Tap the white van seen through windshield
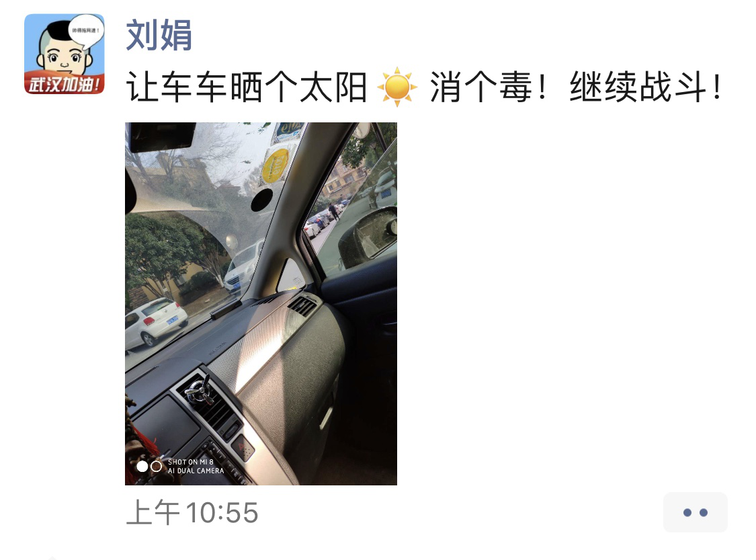The height and width of the screenshot is (560, 756). 244,267
